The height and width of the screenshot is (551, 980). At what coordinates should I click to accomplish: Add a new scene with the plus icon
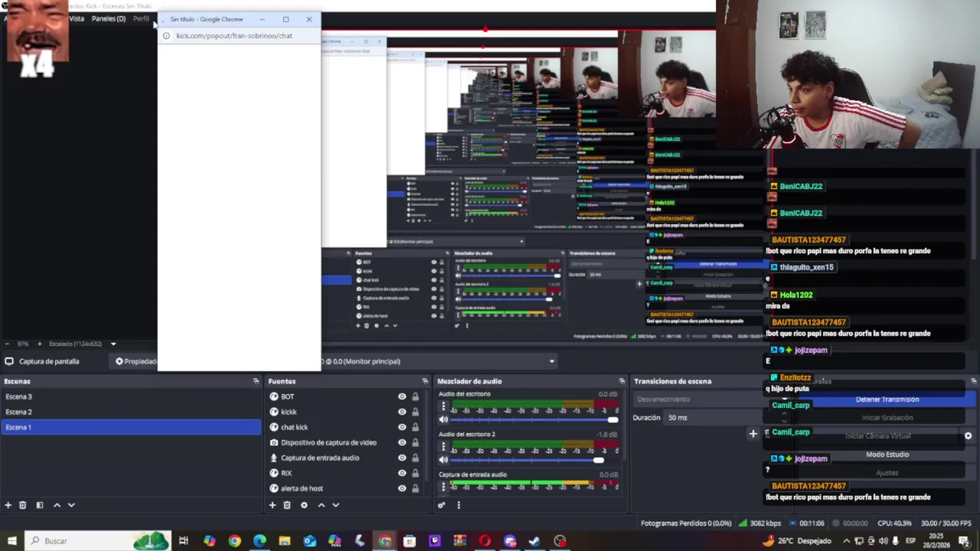click(x=8, y=505)
